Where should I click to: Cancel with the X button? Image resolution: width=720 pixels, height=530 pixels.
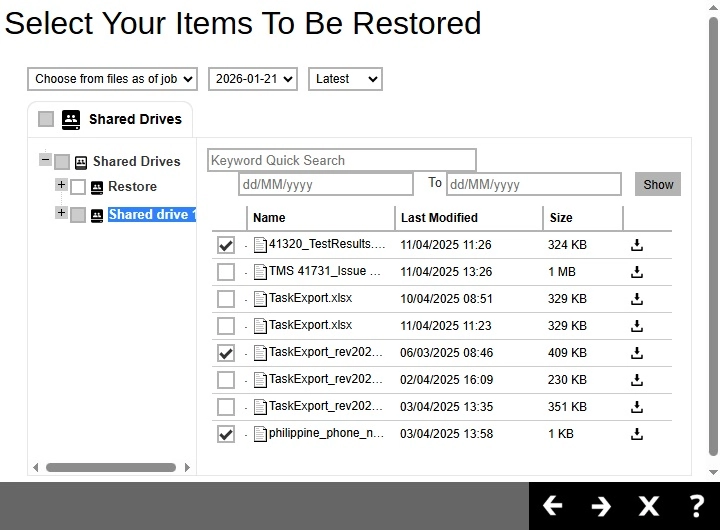tap(648, 506)
